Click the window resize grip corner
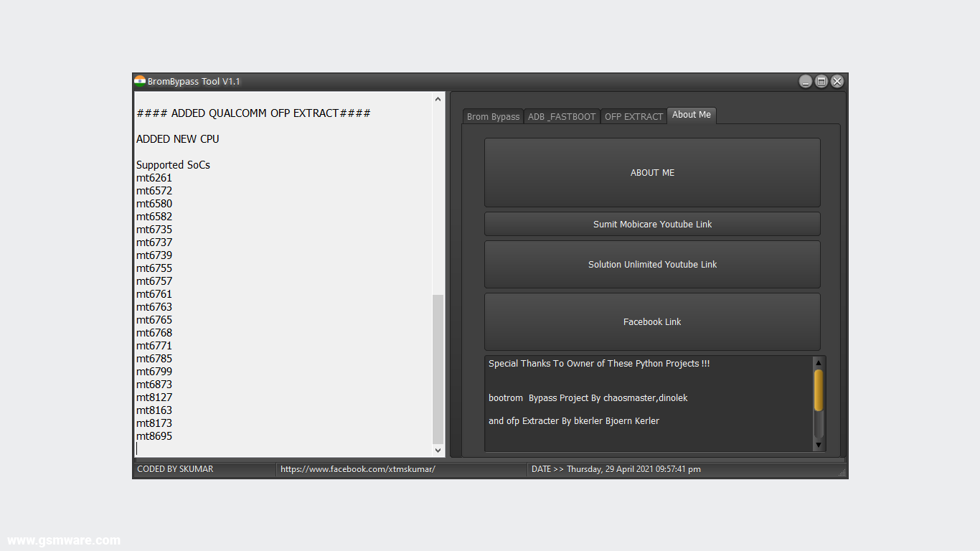Image resolution: width=980 pixels, height=551 pixels. tap(842, 472)
